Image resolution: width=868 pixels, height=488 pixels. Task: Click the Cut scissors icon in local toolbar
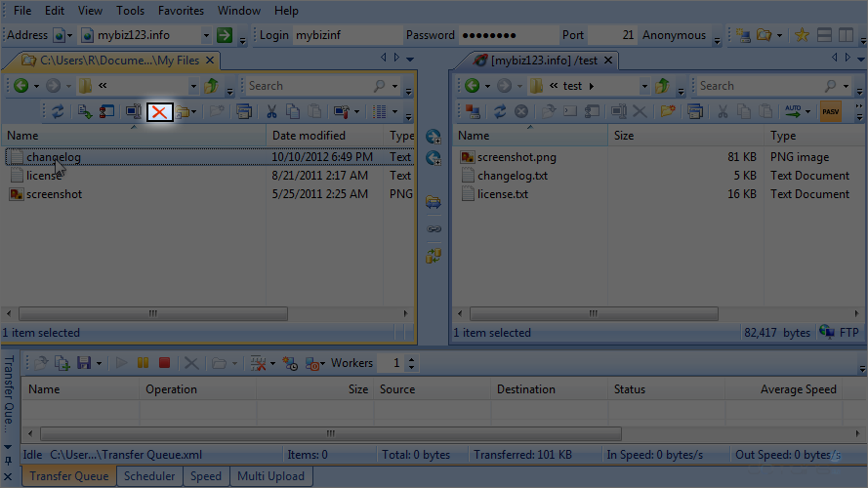pos(271,112)
